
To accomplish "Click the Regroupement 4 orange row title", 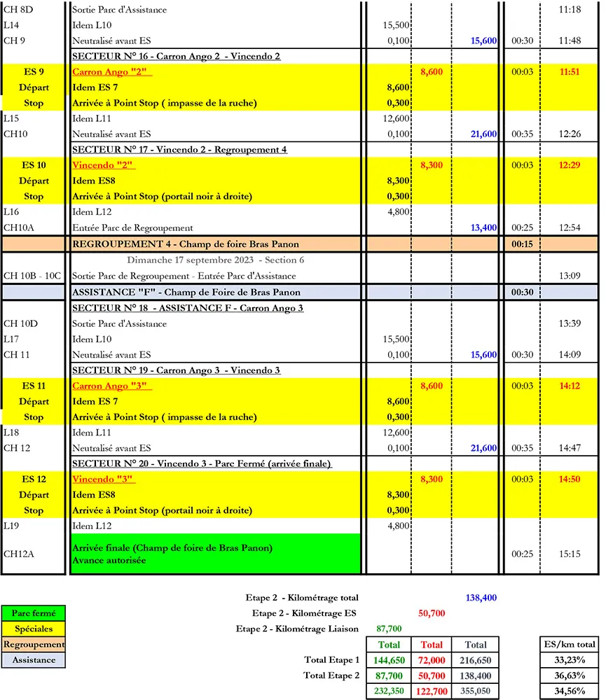I will (x=186, y=244).
